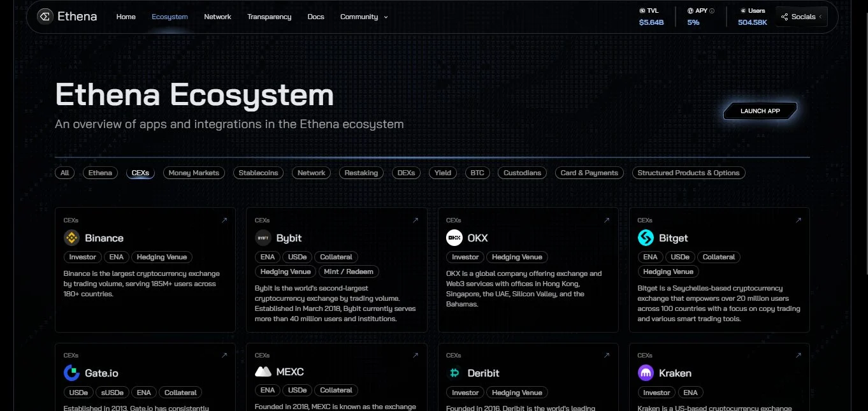
Task: Open Bitget card external link arrow
Action: point(799,220)
